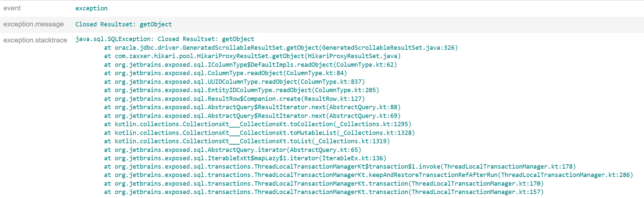Click the IColumnType$DefaultImpls.readObject stack line
Screen dimensions: 644x198
pyautogui.click(x=250, y=65)
